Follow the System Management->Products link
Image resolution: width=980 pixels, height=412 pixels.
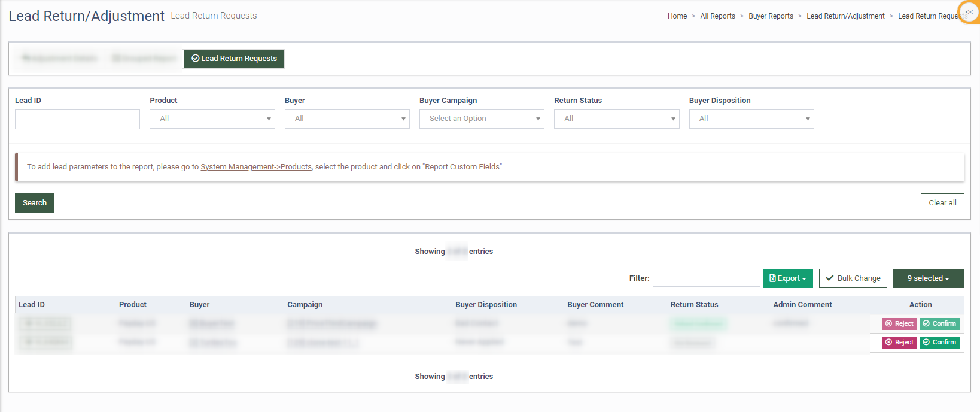pyautogui.click(x=256, y=167)
